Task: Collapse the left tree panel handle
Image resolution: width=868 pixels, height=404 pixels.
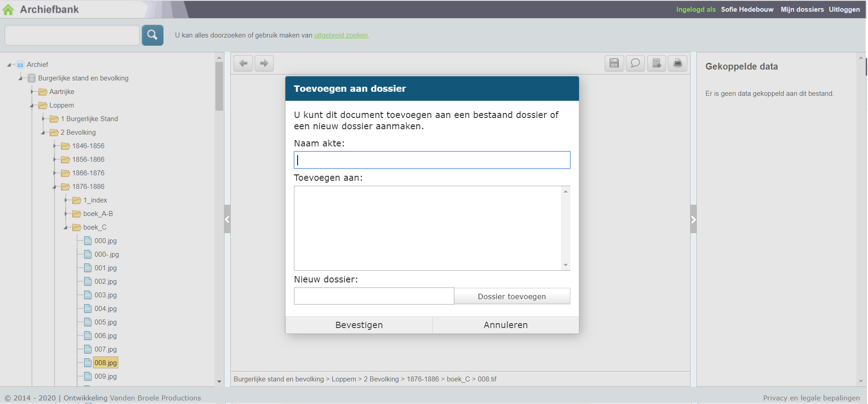Action: pyautogui.click(x=227, y=219)
